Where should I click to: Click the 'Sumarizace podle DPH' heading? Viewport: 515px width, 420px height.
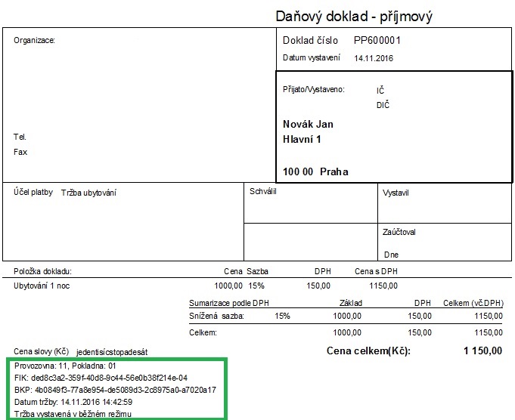[x=229, y=303]
